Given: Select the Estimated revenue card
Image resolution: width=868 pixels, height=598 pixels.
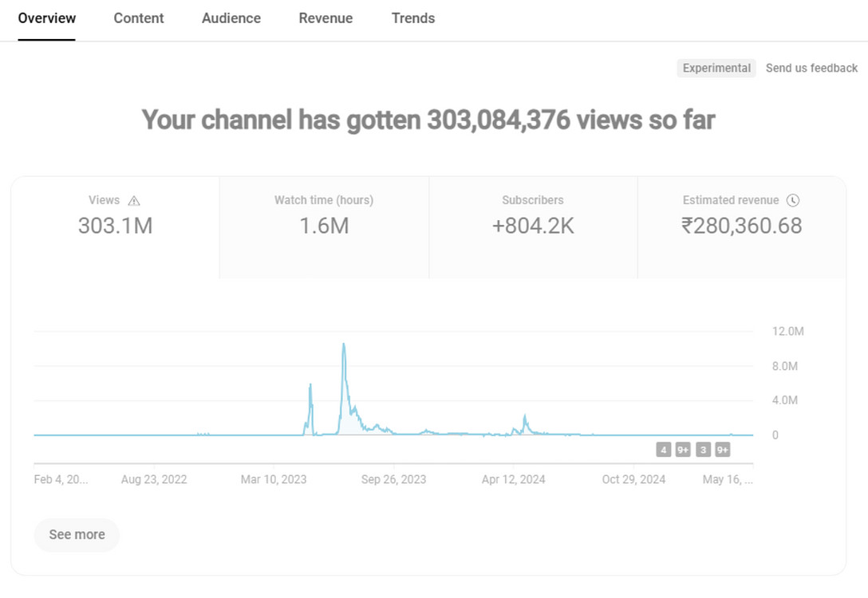Looking at the screenshot, I should pos(741,227).
